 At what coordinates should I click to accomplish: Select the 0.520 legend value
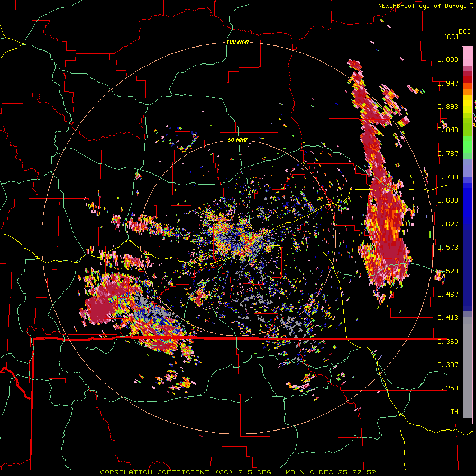coord(448,271)
